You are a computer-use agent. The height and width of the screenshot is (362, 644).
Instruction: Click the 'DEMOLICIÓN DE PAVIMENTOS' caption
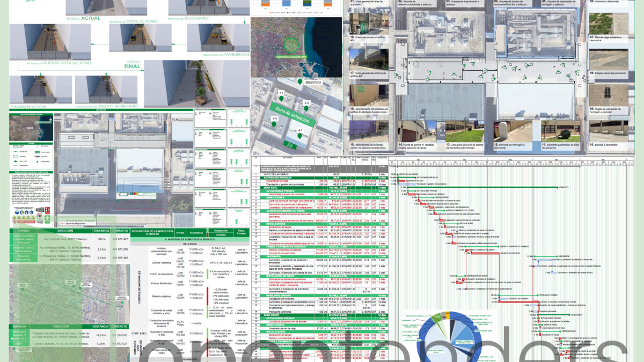pyautogui.click(x=225, y=54)
